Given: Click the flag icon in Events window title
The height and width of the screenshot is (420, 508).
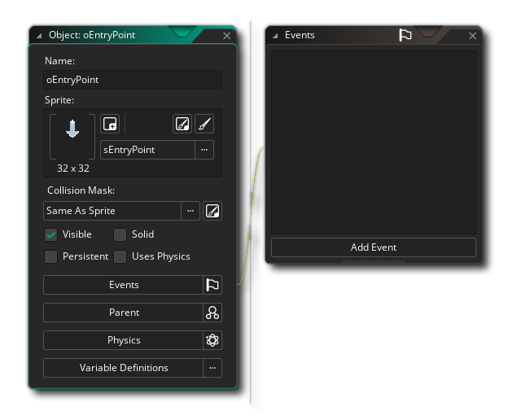Looking at the screenshot, I should pos(405,35).
